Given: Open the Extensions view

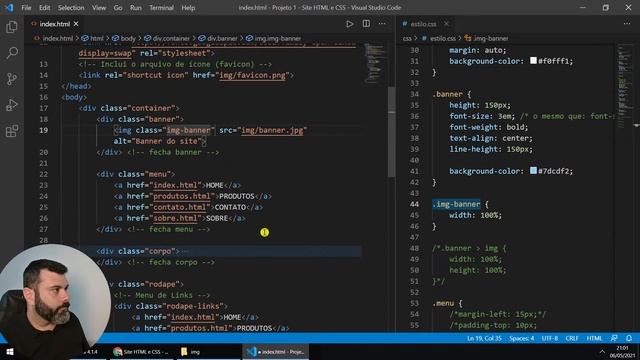Looking at the screenshot, I should pos(12,131).
